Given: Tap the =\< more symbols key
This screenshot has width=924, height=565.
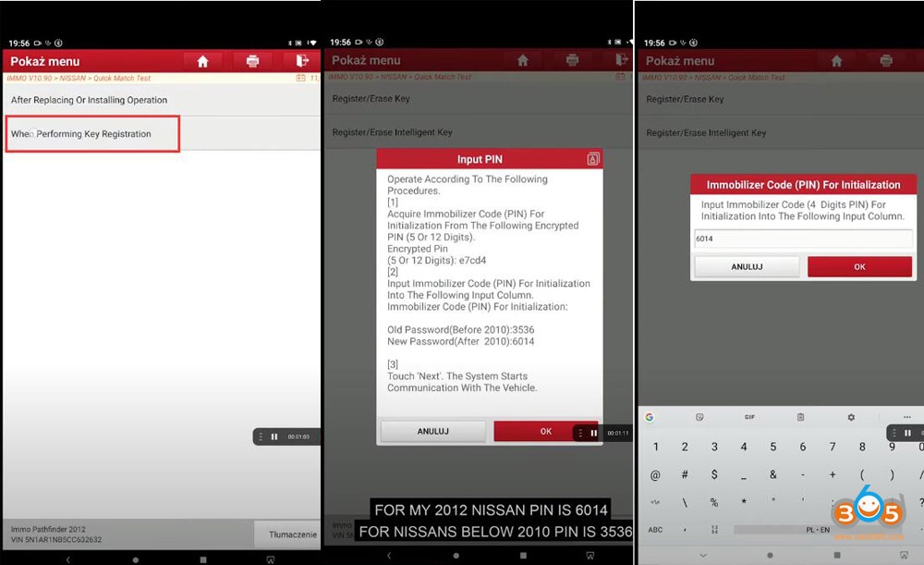Looking at the screenshot, I should pyautogui.click(x=655, y=502).
